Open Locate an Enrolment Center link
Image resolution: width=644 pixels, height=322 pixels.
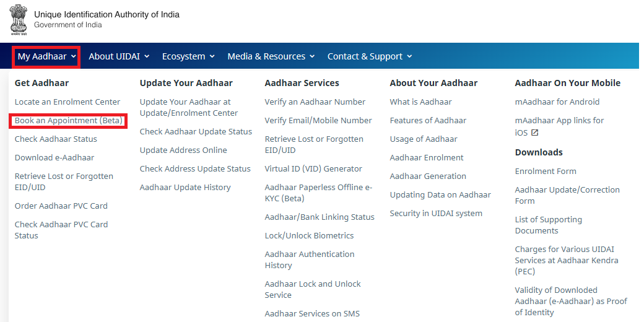coord(67,102)
